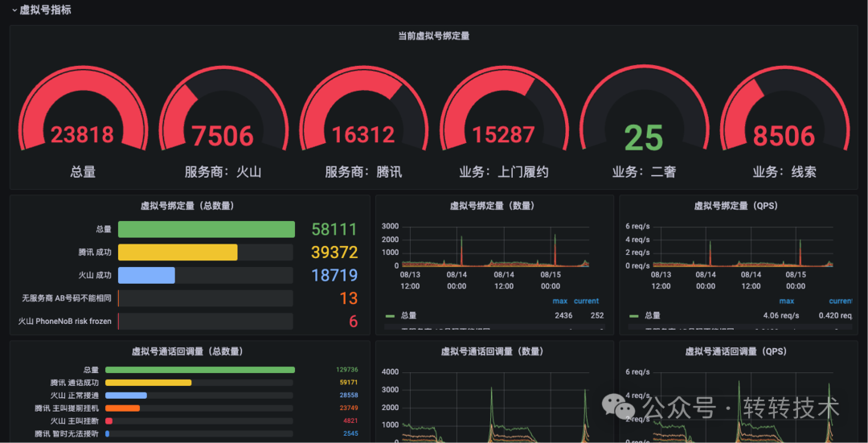This screenshot has height=443, width=868.
Task: Select the 腾讯 暂时无法接听 row label
Action: point(67,433)
